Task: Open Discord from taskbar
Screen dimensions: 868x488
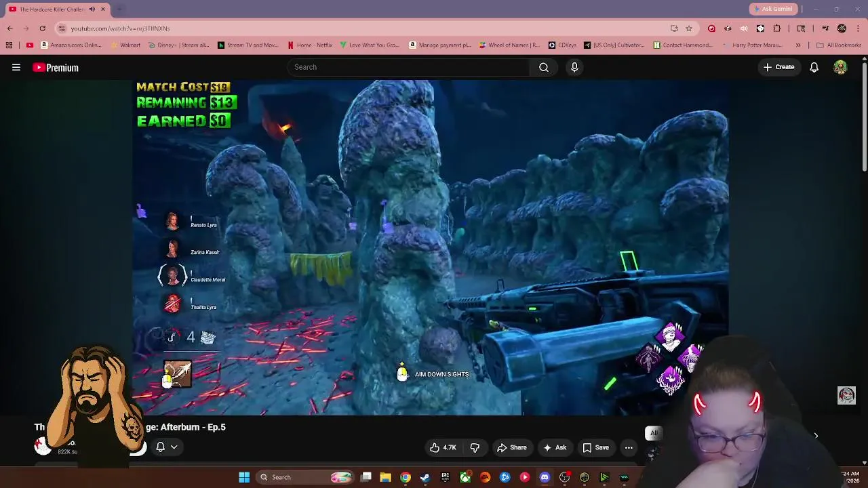Action: (x=545, y=477)
